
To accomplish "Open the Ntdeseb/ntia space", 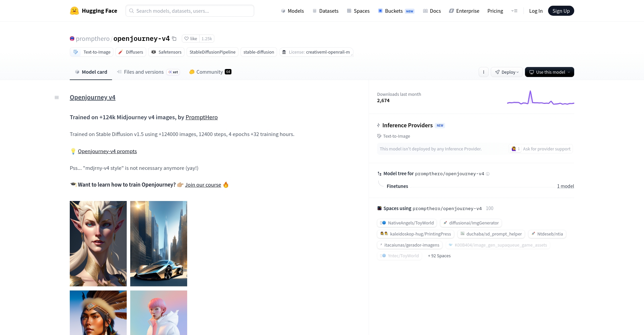I will [x=547, y=234].
